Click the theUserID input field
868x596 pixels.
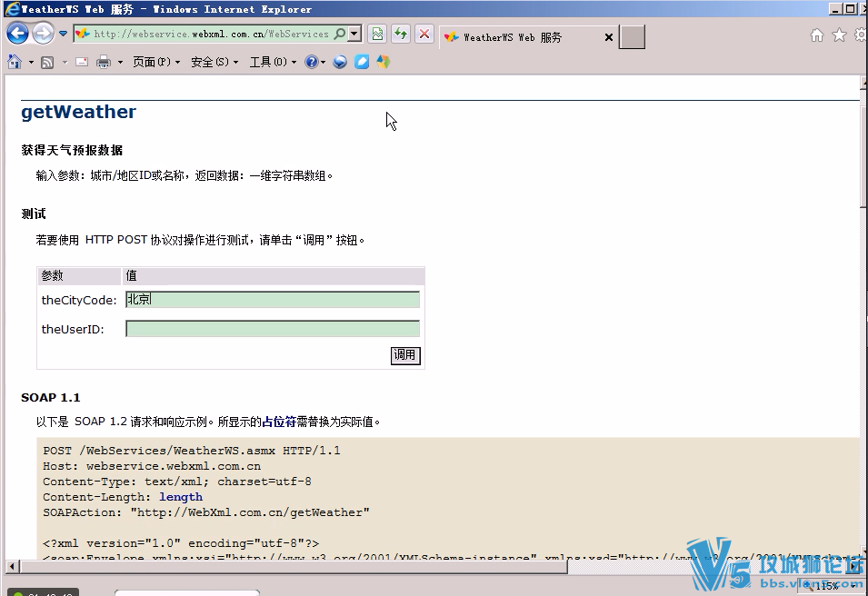(273, 329)
